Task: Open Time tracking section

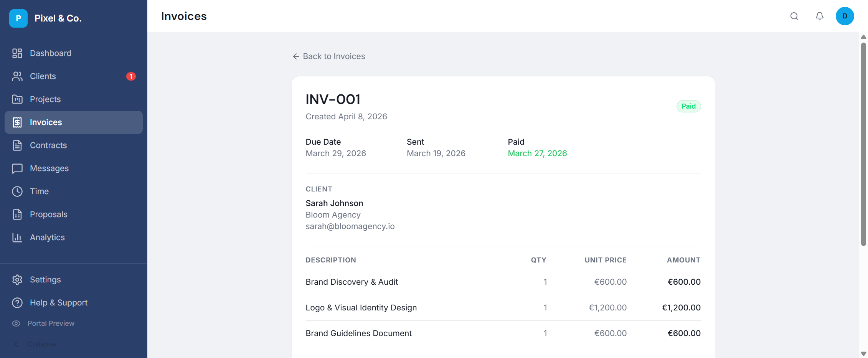Action: pyautogui.click(x=74, y=191)
